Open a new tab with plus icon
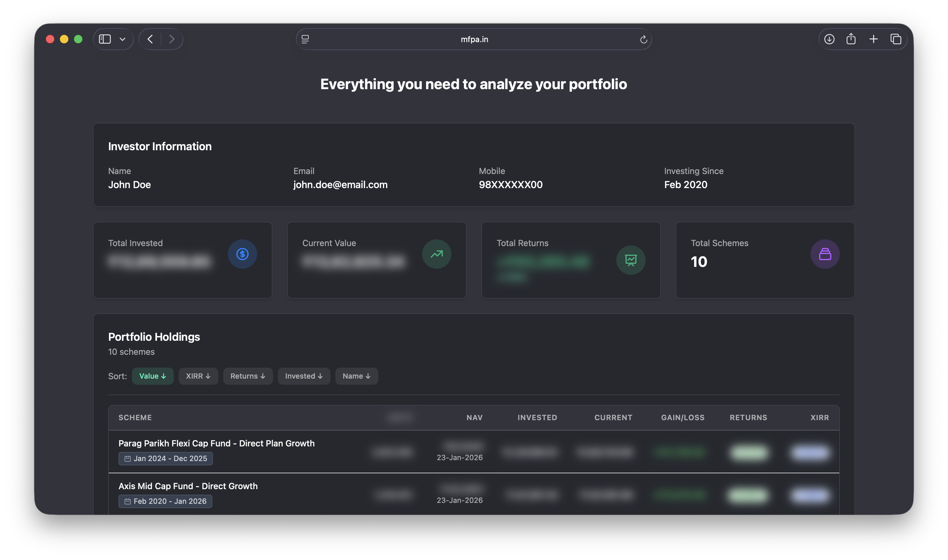The width and height of the screenshot is (948, 560). pos(873,39)
